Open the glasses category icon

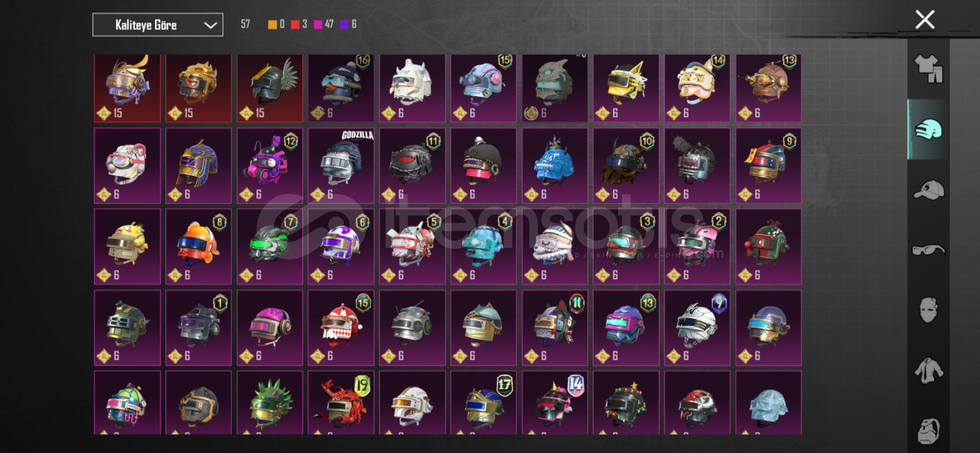click(x=928, y=250)
